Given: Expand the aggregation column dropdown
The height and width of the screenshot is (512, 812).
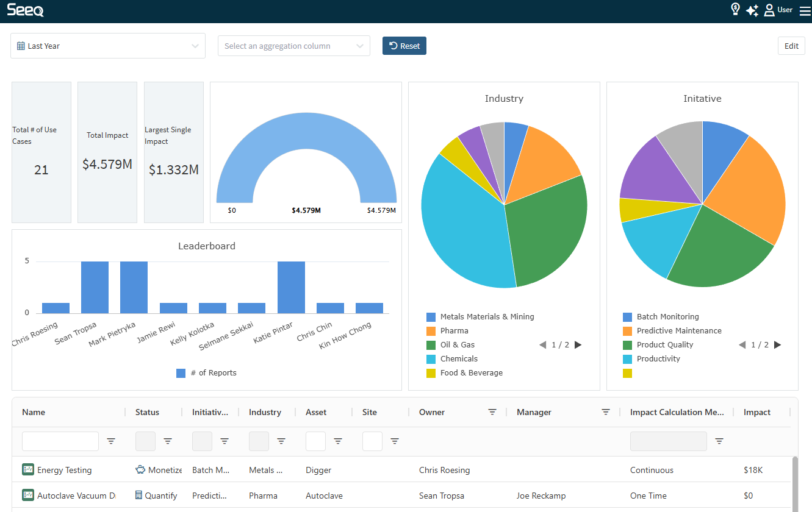Looking at the screenshot, I should pyautogui.click(x=294, y=46).
